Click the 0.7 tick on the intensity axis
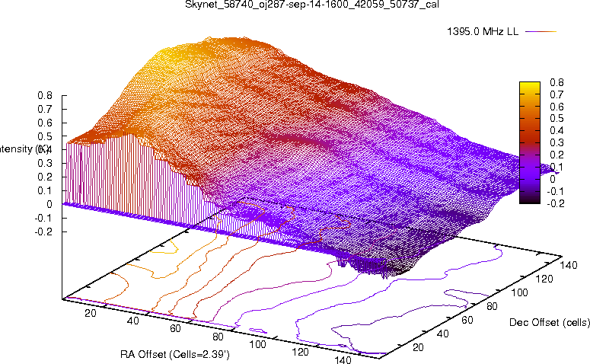This screenshot has height=364, width=590. click(x=45, y=109)
